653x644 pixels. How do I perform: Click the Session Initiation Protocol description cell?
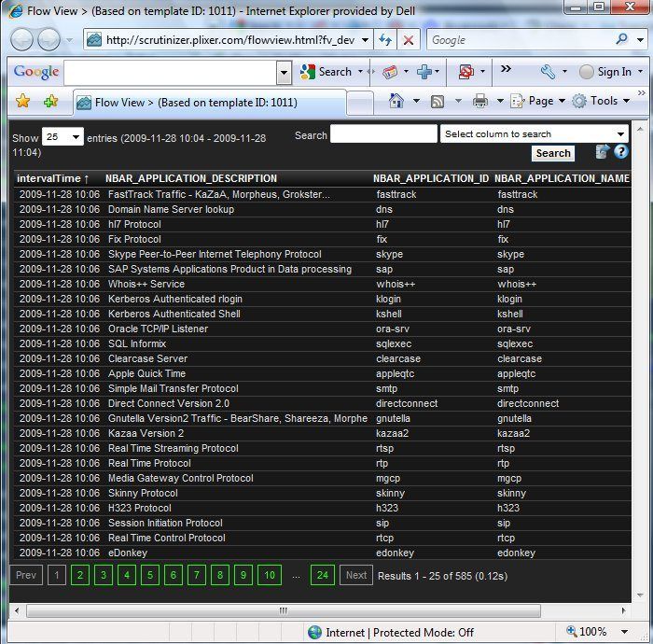(165, 523)
